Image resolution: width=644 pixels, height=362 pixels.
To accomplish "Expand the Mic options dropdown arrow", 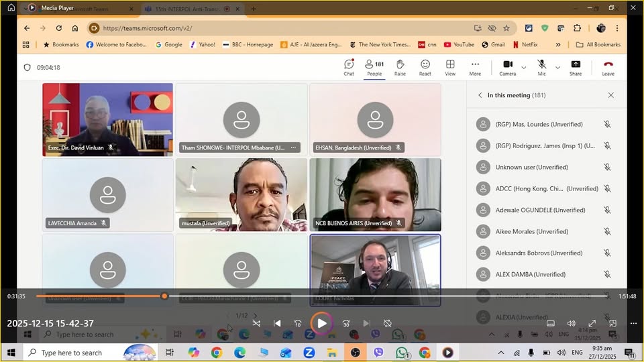I will [557, 67].
